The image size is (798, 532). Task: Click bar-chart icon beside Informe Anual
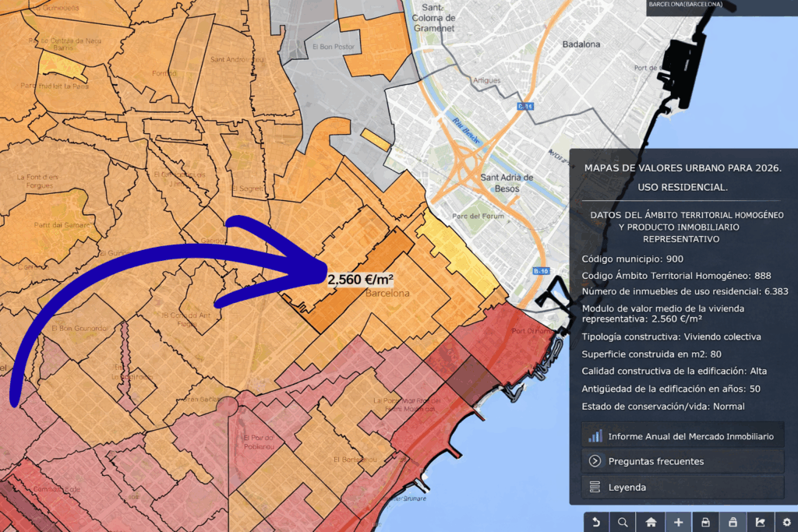595,436
